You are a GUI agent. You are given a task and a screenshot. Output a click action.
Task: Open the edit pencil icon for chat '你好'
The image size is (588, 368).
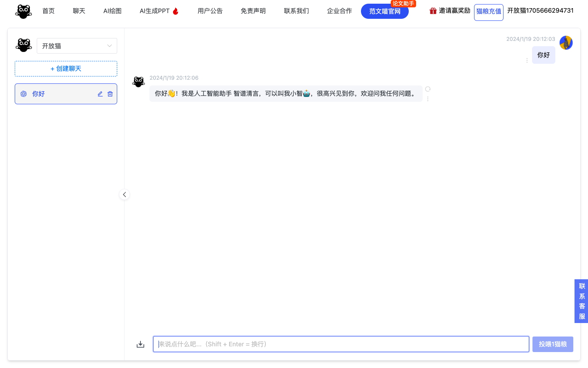100,94
